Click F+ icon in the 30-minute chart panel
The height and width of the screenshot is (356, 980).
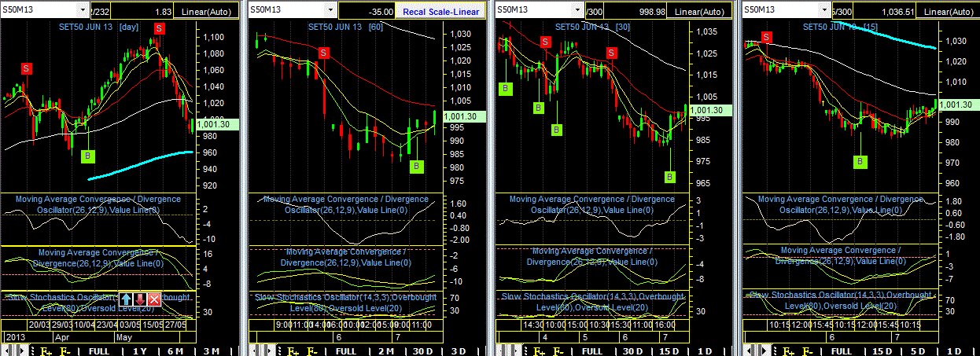(540, 350)
